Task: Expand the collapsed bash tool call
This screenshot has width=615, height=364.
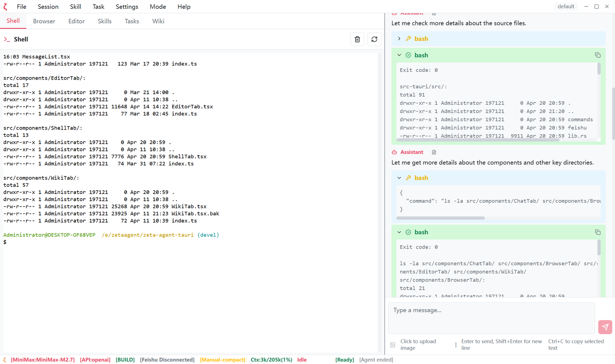Action: [x=399, y=39]
